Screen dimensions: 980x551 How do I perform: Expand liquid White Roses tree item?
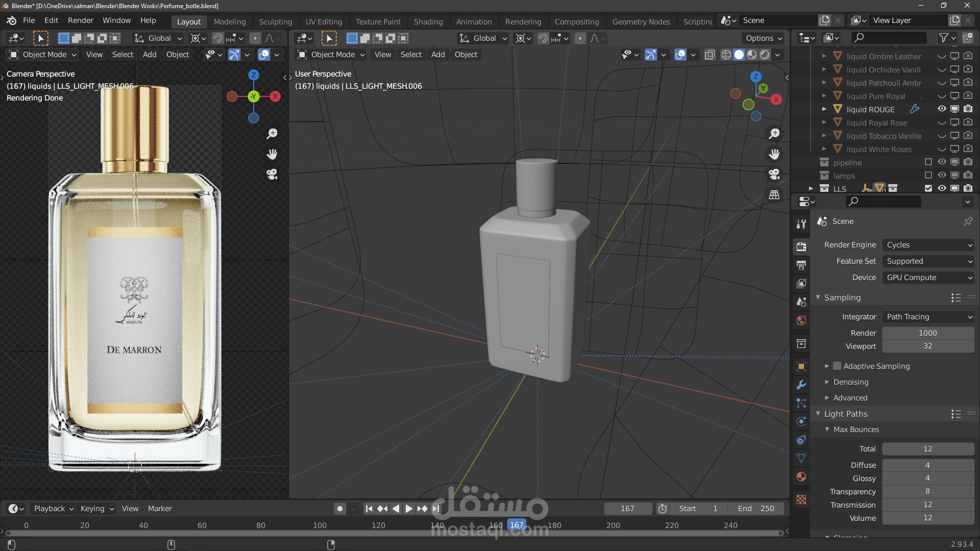824,149
